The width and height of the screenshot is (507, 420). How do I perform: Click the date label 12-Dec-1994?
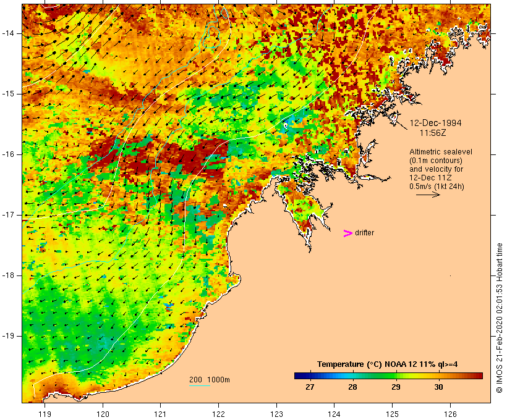point(435,123)
